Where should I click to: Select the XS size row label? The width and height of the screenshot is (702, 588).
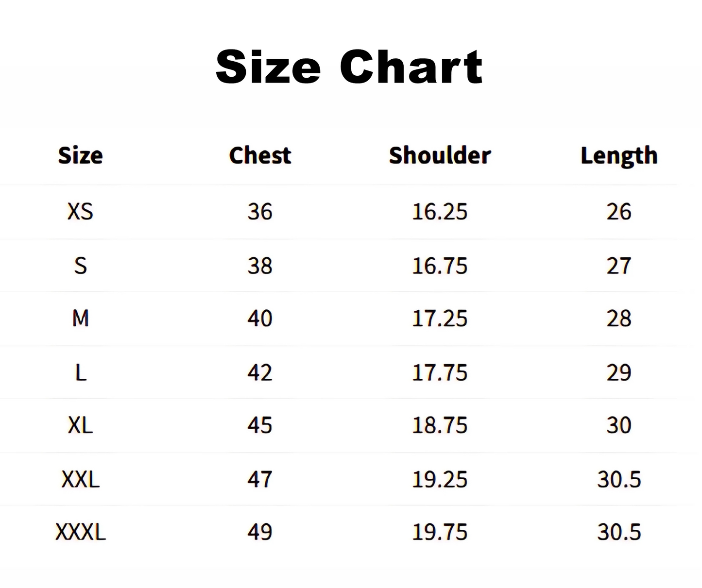tap(80, 212)
